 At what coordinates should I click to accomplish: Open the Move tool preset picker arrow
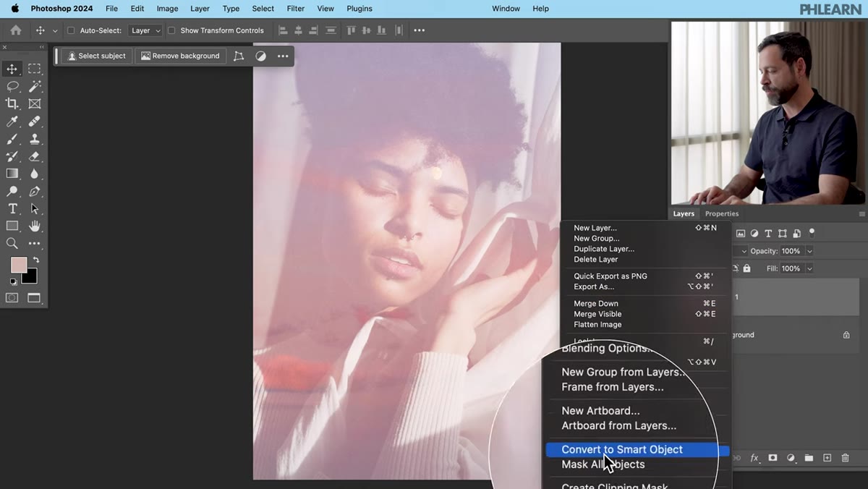[55, 30]
